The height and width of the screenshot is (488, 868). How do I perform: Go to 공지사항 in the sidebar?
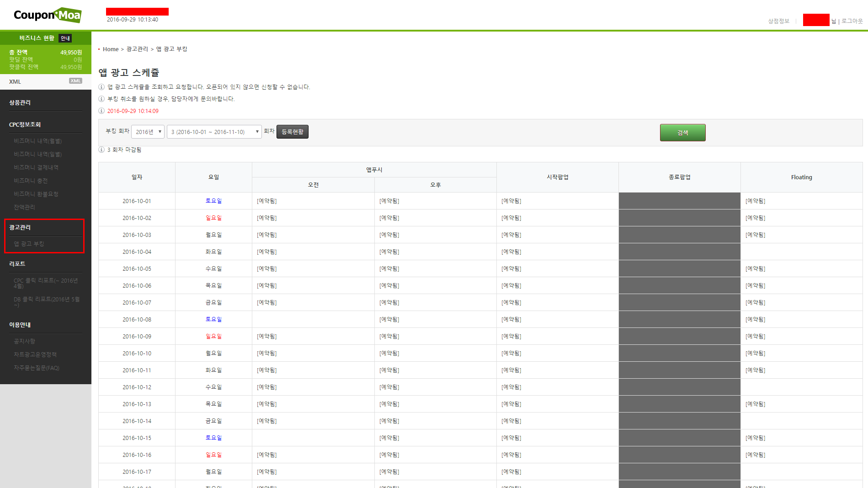click(24, 341)
